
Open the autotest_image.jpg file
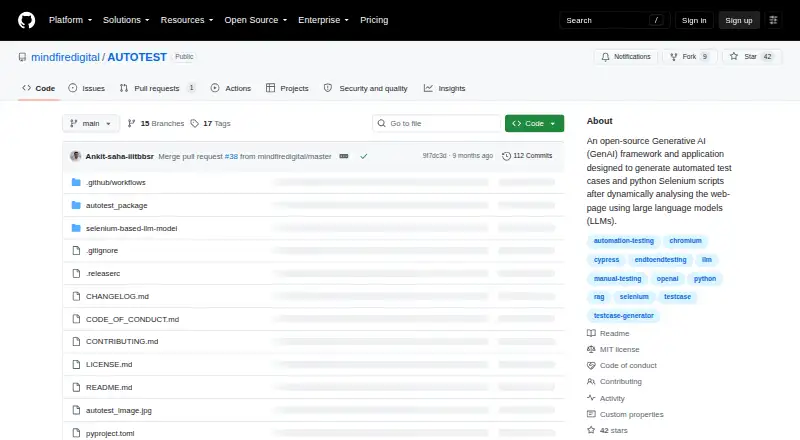click(119, 410)
